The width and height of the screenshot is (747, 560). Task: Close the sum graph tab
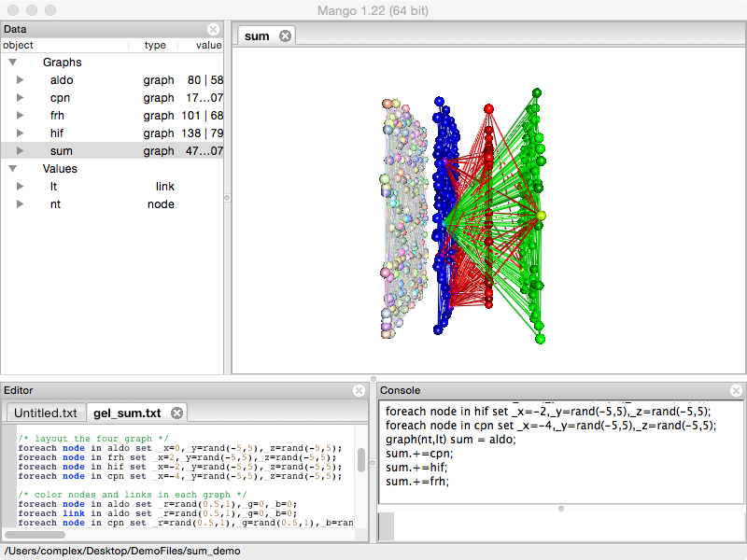(x=286, y=36)
